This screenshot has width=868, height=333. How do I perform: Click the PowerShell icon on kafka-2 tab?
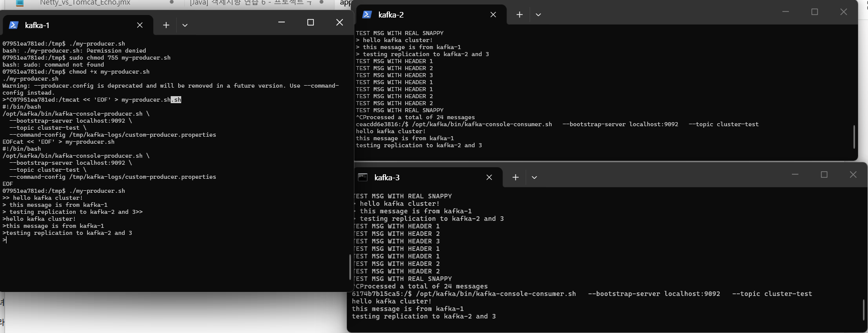coord(367,15)
